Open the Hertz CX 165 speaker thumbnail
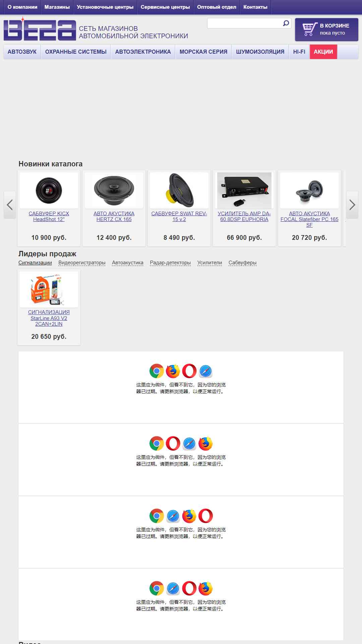 point(114,190)
